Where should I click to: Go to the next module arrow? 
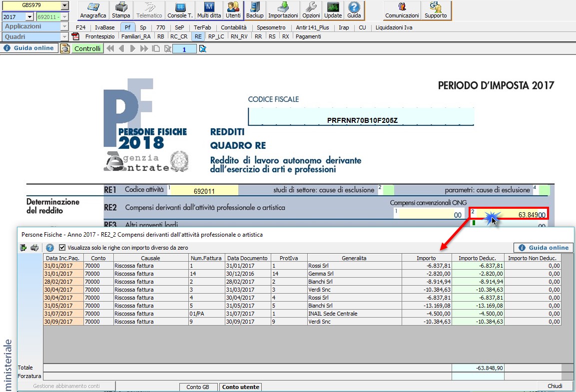tap(132, 48)
